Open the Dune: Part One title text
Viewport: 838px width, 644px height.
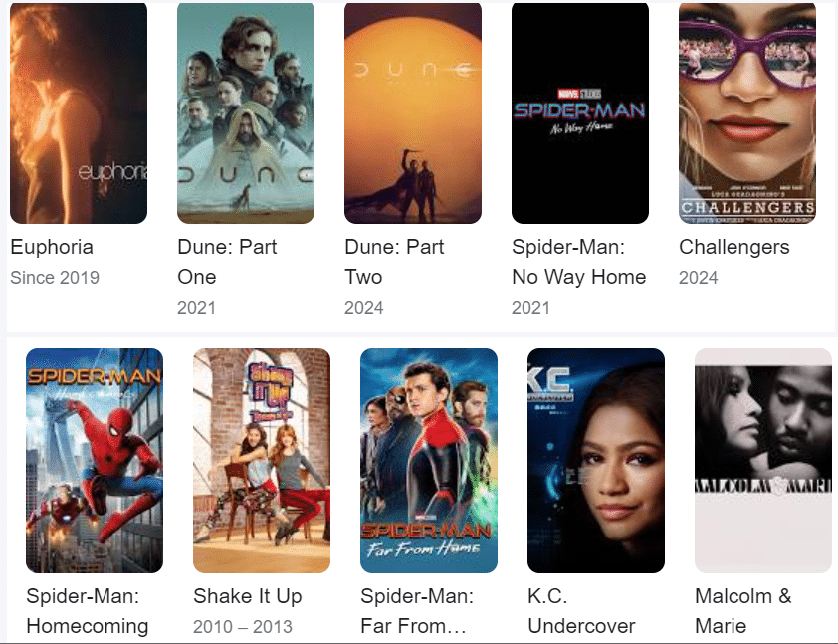tap(227, 262)
